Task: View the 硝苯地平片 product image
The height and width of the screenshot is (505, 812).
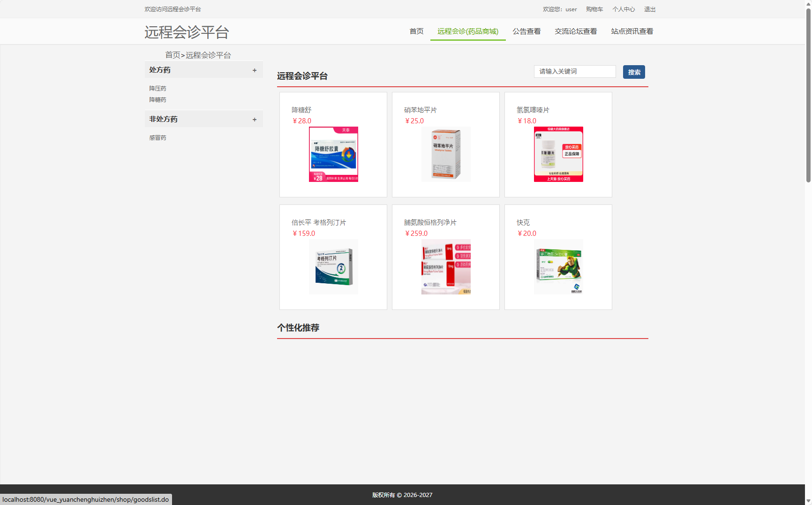Action: [x=445, y=154]
